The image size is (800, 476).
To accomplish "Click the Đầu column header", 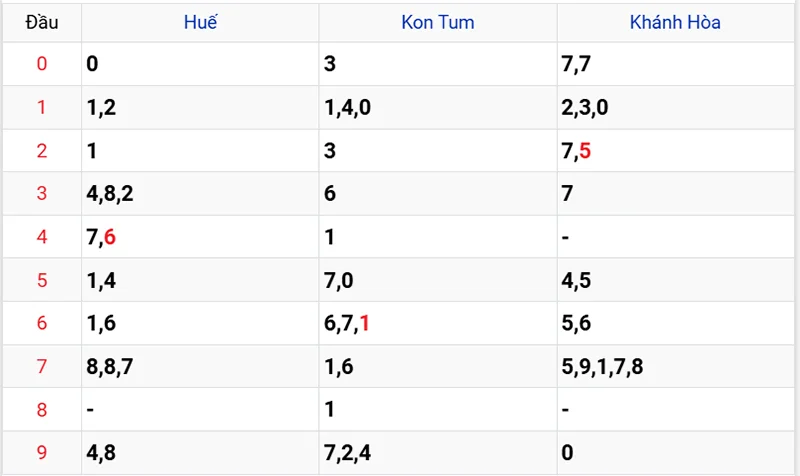I will 41,23.
